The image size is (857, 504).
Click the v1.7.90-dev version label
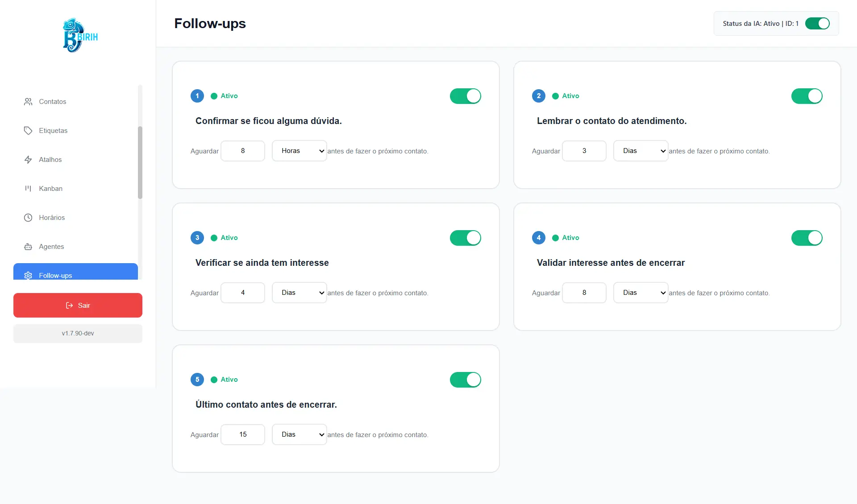coord(78,333)
